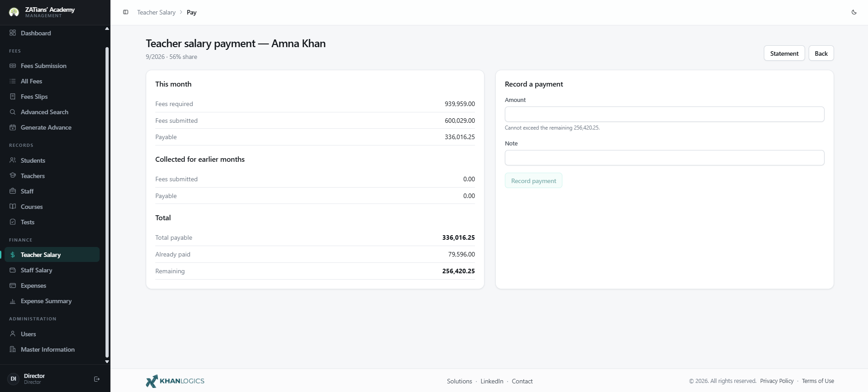The height and width of the screenshot is (392, 868).
Task: Select the Total payable value 336,016.25
Action: [x=458, y=237]
